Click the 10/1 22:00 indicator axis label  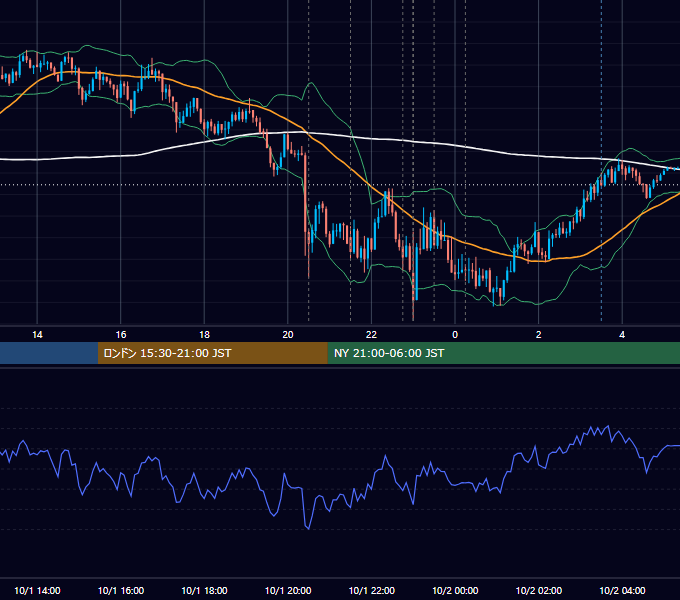point(372,590)
